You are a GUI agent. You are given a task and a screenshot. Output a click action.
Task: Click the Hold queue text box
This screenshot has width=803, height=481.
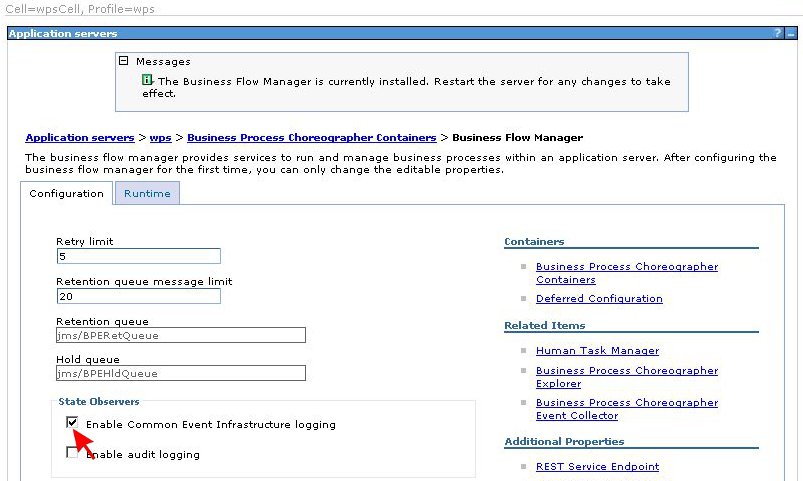click(x=180, y=373)
